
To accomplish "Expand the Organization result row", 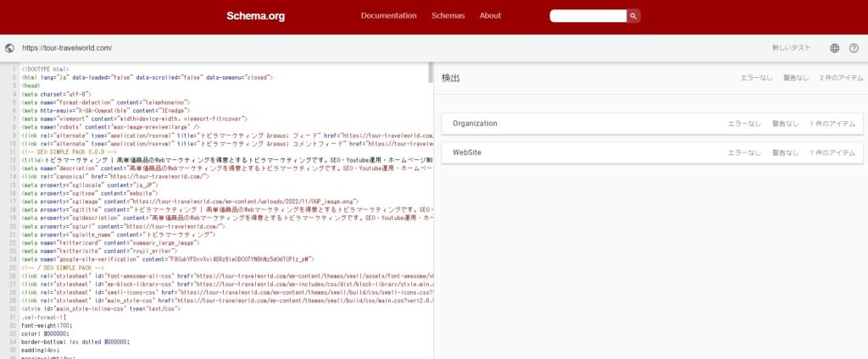I will click(x=475, y=124).
